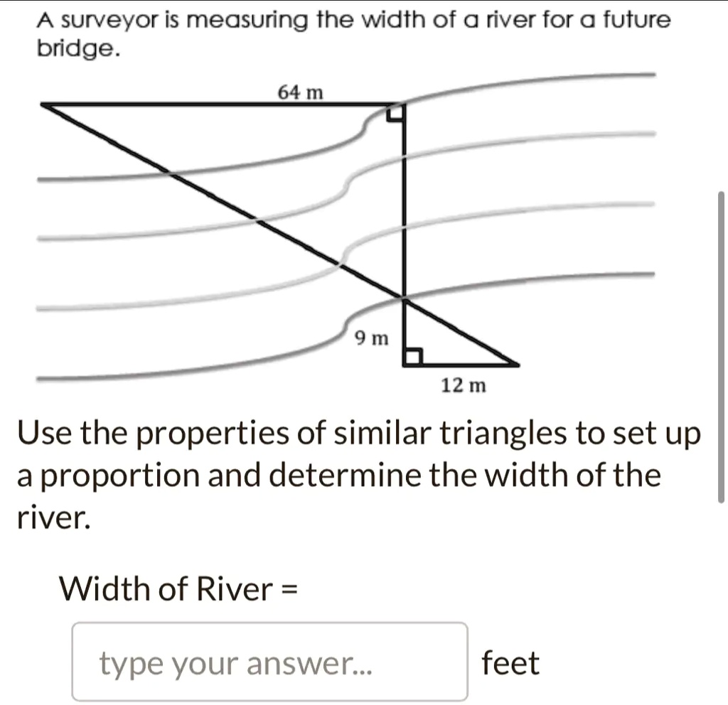This screenshot has height=705, width=728.
Task: Click the 'feet' unit label
Action: tap(510, 662)
